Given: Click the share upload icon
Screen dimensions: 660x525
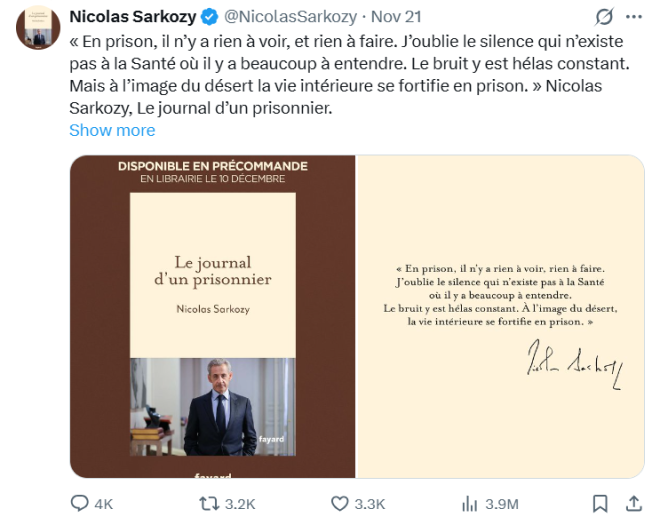Looking at the screenshot, I should click(633, 503).
